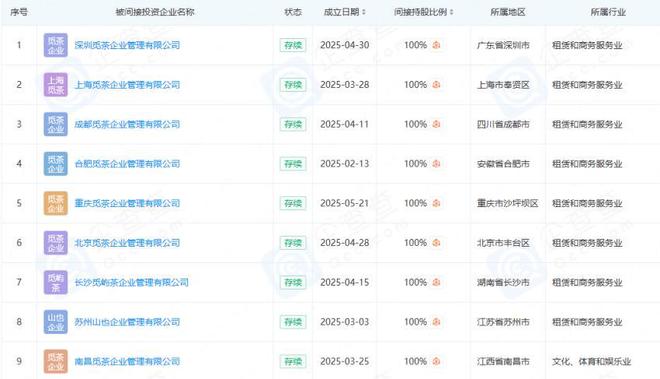Click region cell 安徽省合肥市
Viewport: 660px width, 379px height.
click(503, 164)
